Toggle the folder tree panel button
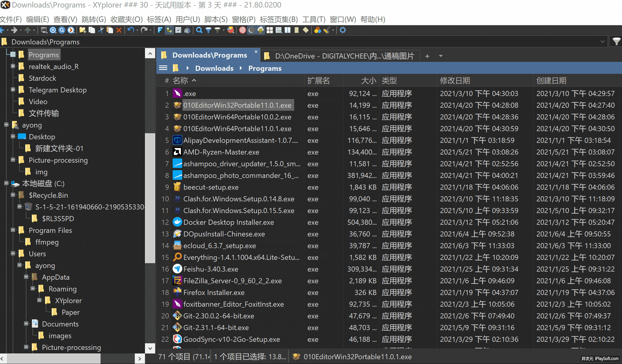622x364 pixels. pos(169,30)
